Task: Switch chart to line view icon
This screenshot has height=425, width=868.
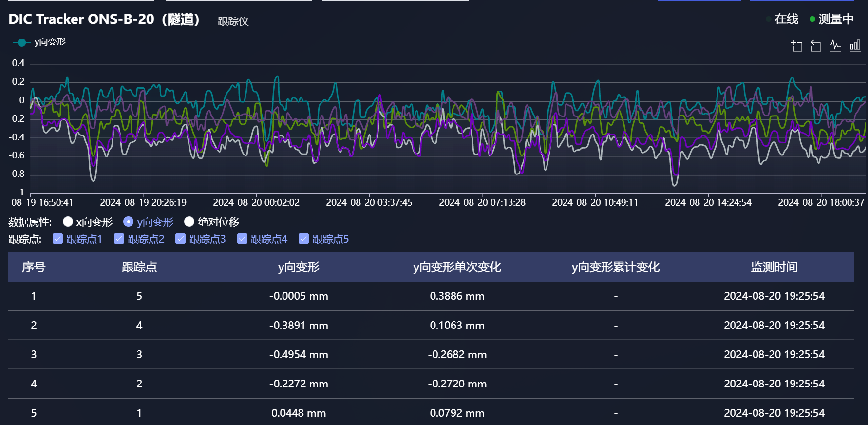Action: pos(835,46)
